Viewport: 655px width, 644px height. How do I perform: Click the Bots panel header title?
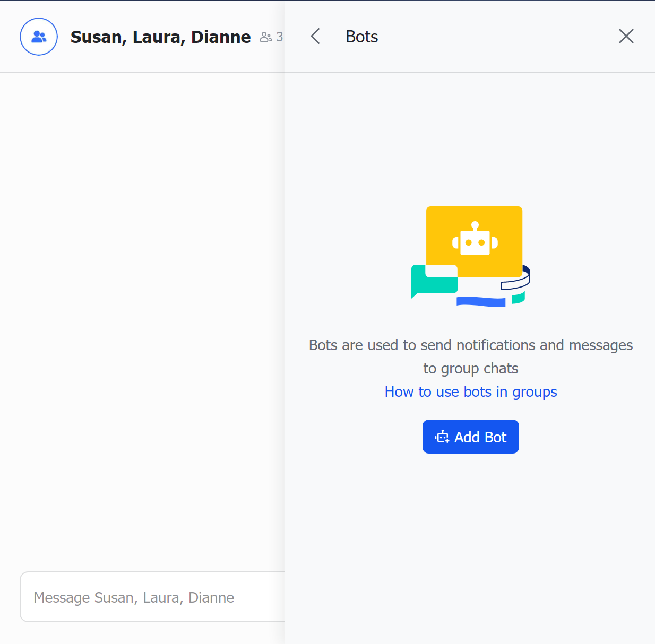[361, 36]
